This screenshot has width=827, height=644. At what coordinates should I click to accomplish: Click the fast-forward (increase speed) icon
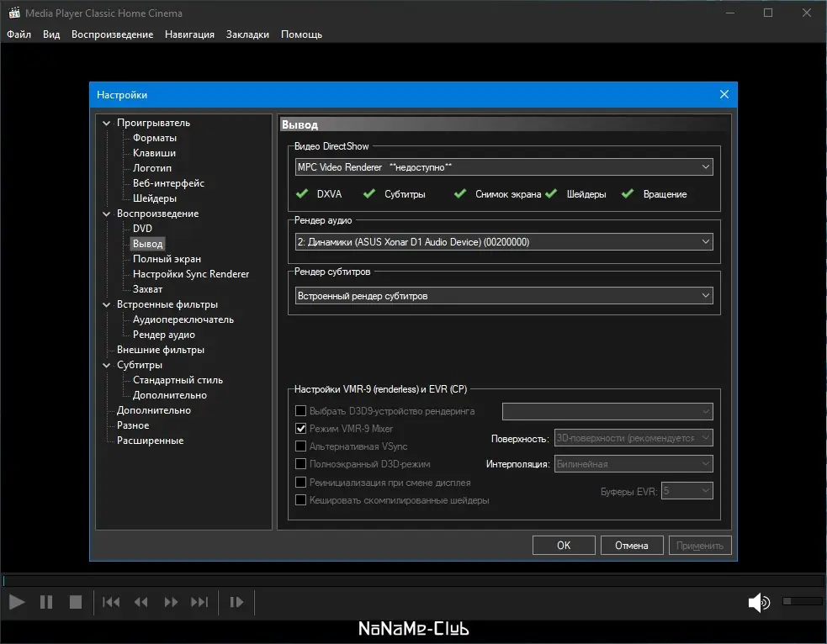point(171,602)
